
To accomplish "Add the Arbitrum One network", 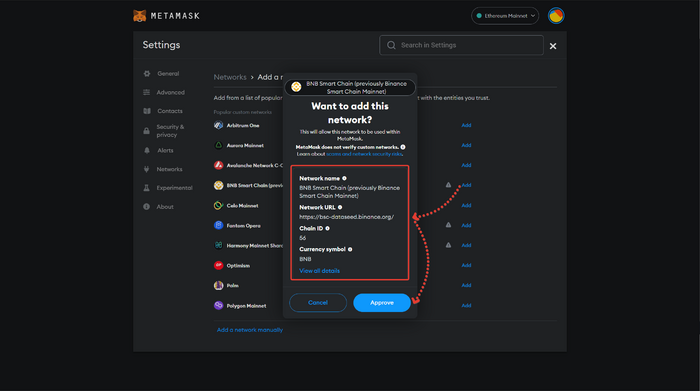I will [466, 125].
